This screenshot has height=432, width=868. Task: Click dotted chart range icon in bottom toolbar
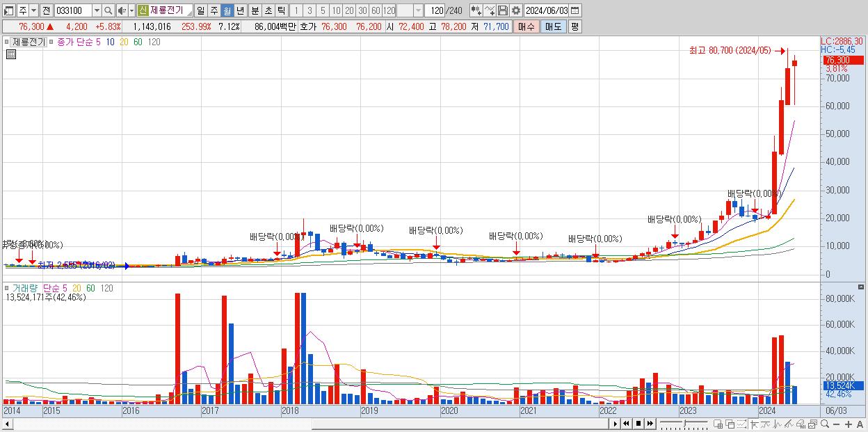[741, 424]
